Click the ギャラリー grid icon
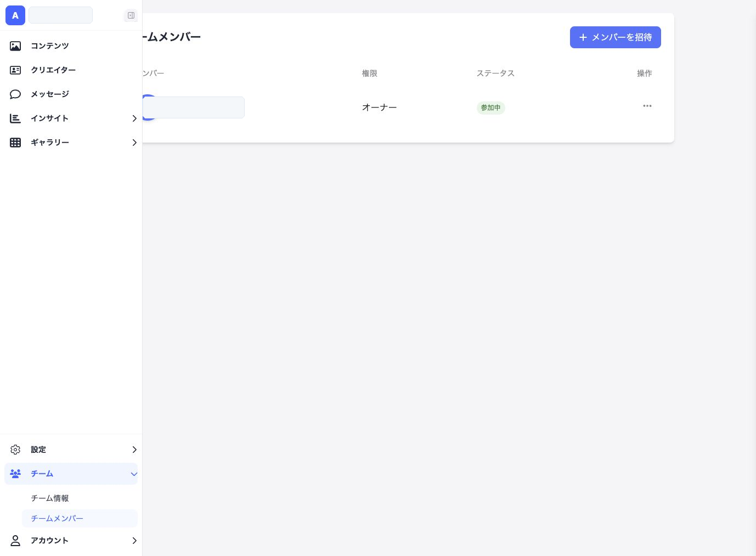This screenshot has height=556, width=756. pos(15,143)
